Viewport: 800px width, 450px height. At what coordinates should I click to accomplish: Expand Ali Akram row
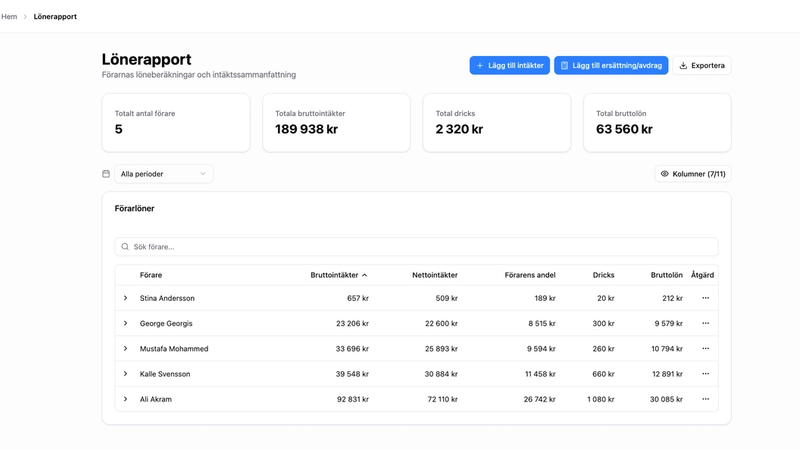126,399
